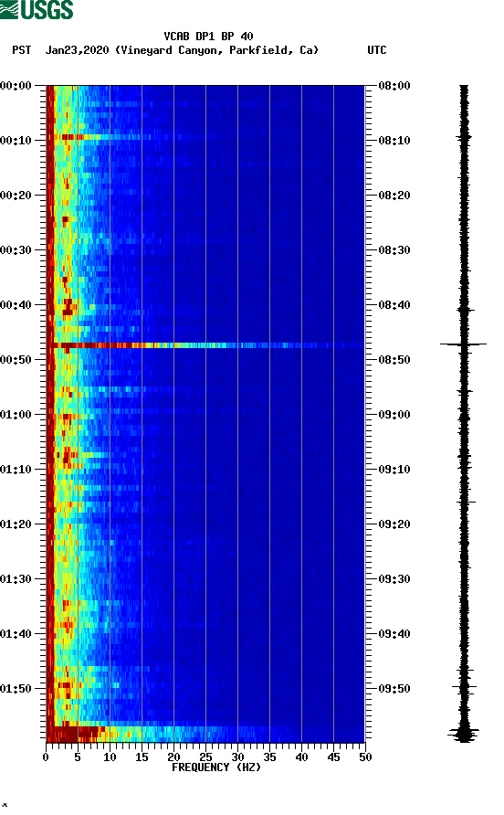Image resolution: width=504 pixels, height=815 pixels.
Task: Click the UTC time label 08:20
Action: pos(394,196)
